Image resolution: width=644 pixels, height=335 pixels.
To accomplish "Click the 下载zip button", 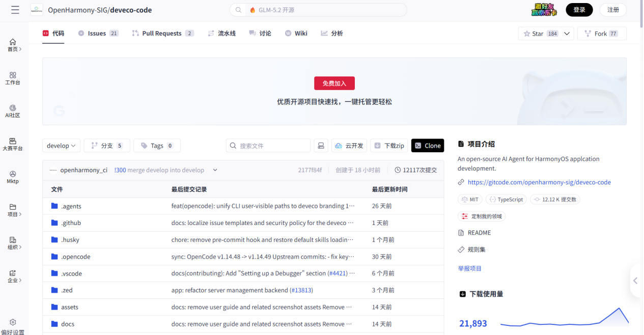I will pos(389,146).
